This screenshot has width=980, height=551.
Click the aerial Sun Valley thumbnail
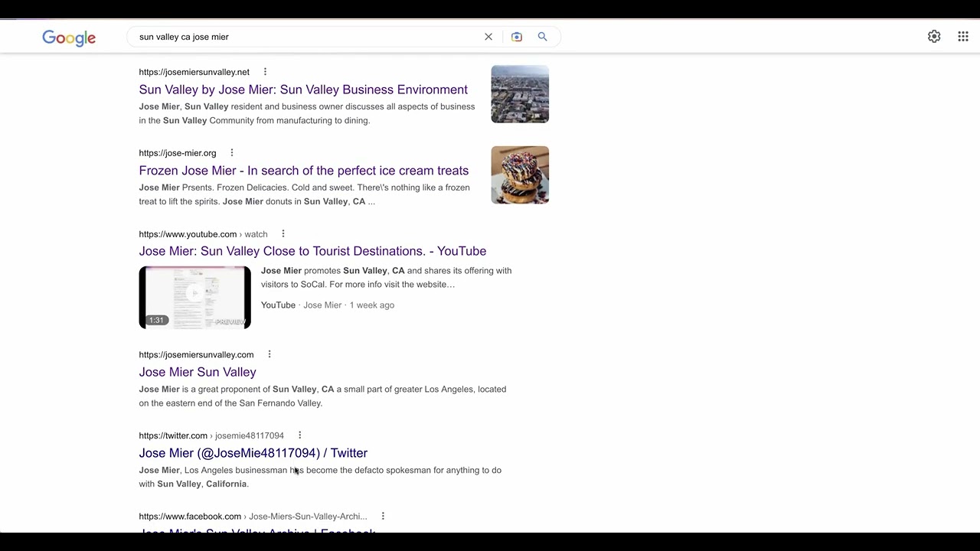[x=520, y=94]
